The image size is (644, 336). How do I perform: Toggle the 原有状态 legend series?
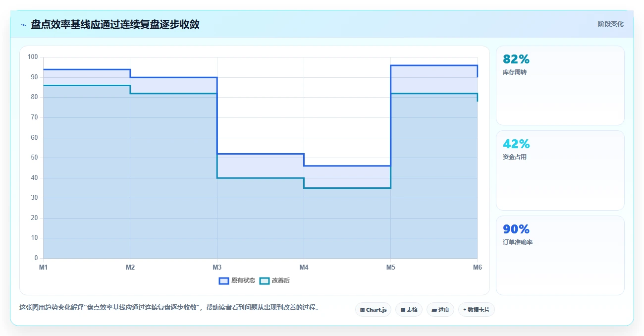point(237,280)
